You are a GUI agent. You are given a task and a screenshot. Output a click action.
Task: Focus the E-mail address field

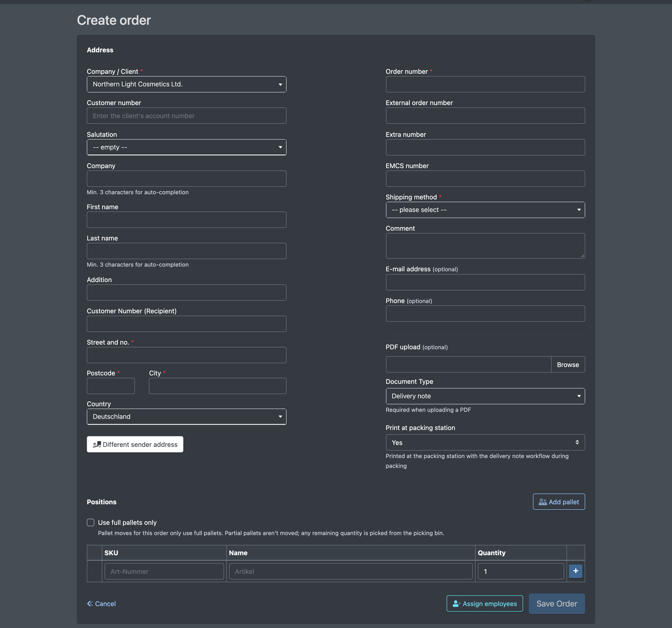(x=485, y=282)
